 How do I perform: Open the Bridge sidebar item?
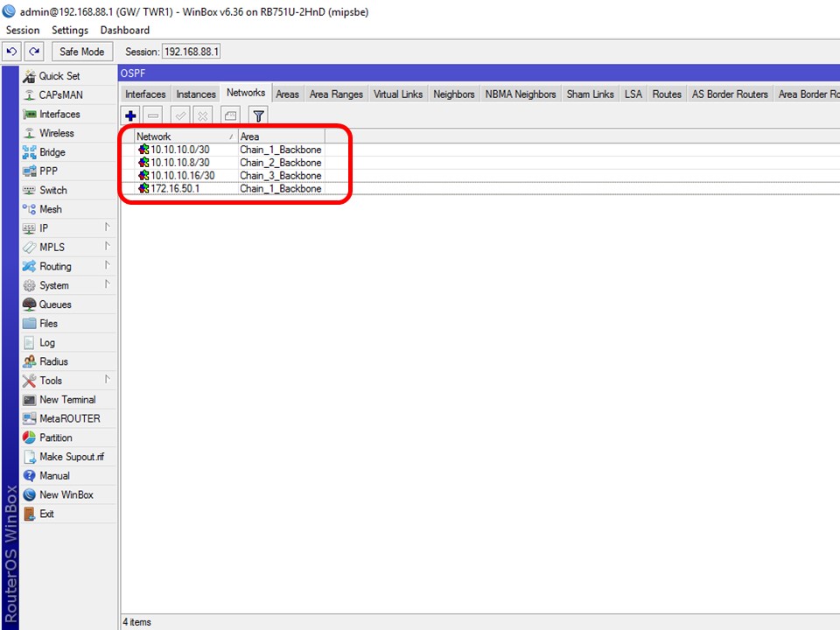[x=68, y=152]
